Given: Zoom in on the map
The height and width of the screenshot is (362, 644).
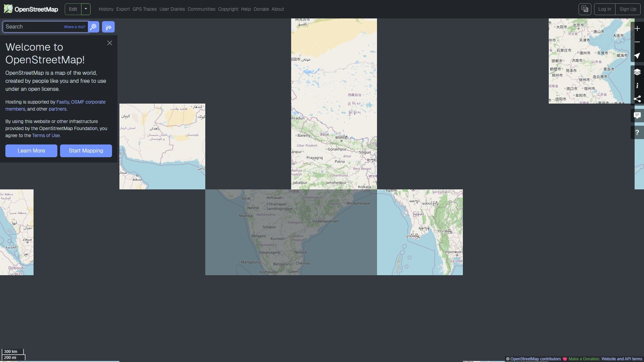Looking at the screenshot, I should [637, 28].
